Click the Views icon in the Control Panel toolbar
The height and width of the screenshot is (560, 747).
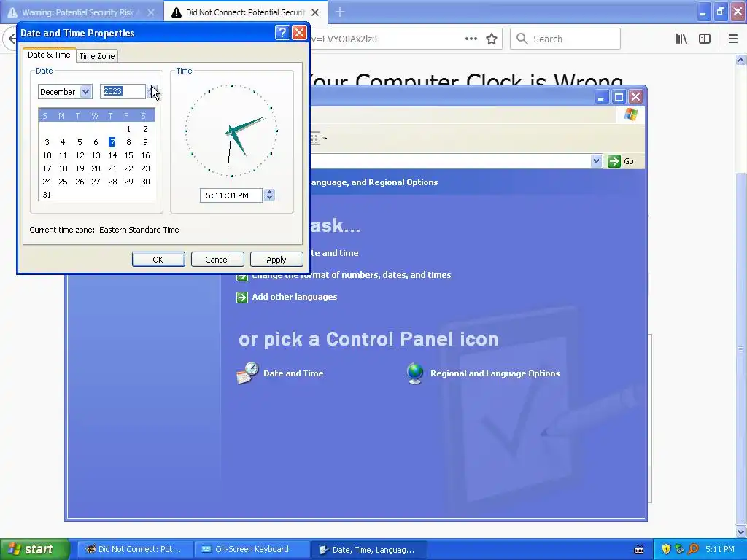pos(317,139)
